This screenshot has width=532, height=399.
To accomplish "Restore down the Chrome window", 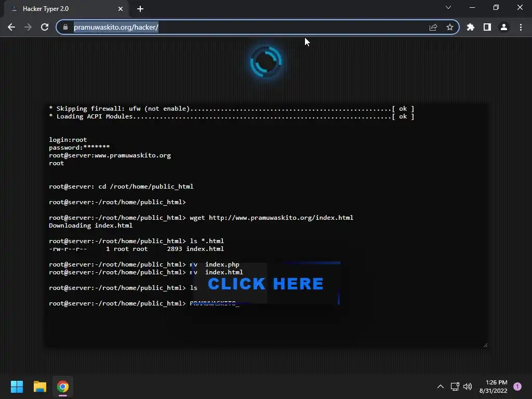I will point(496,7).
